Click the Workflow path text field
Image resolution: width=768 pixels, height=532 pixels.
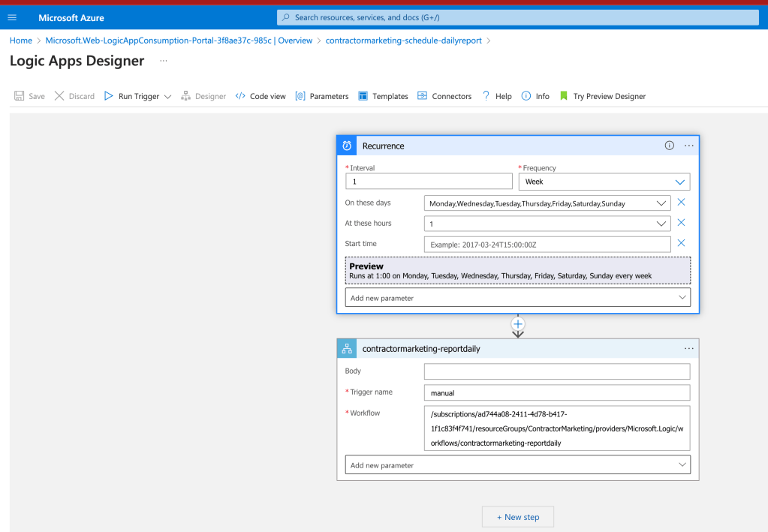(x=557, y=428)
